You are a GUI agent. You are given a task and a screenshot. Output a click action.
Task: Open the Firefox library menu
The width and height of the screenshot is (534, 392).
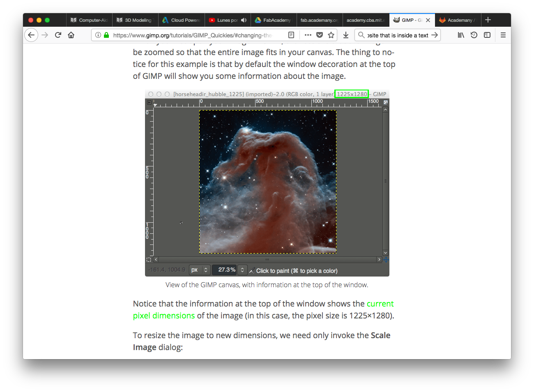[461, 35]
